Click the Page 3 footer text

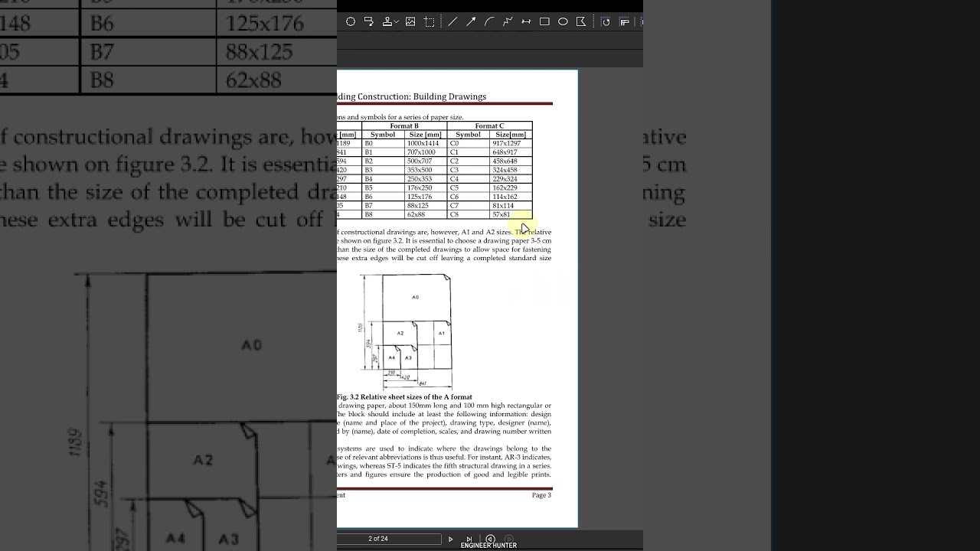[x=541, y=495]
